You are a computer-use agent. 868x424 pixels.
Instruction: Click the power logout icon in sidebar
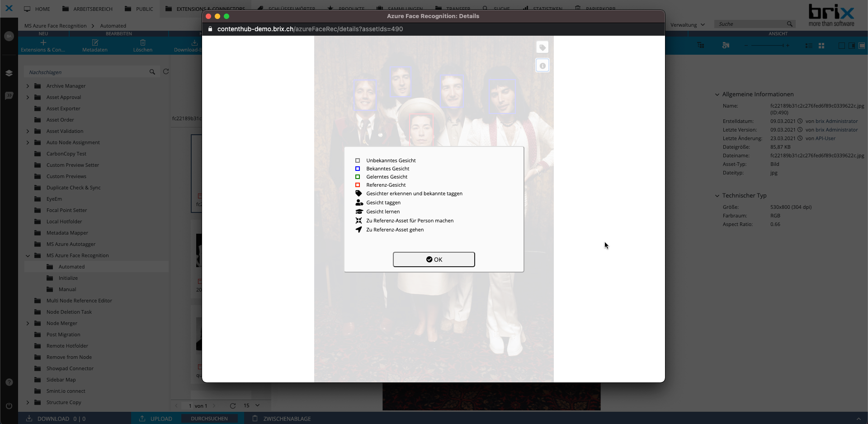(x=9, y=406)
